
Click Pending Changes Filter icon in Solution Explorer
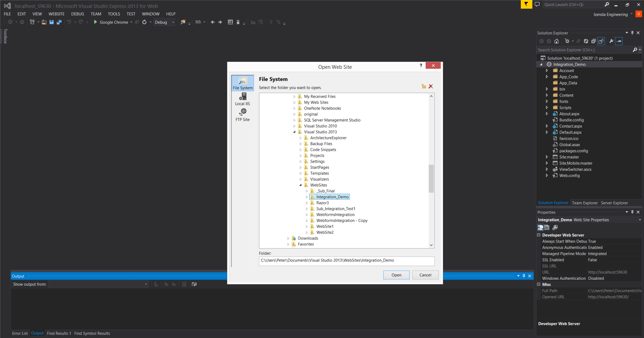pyautogui.click(x=567, y=41)
